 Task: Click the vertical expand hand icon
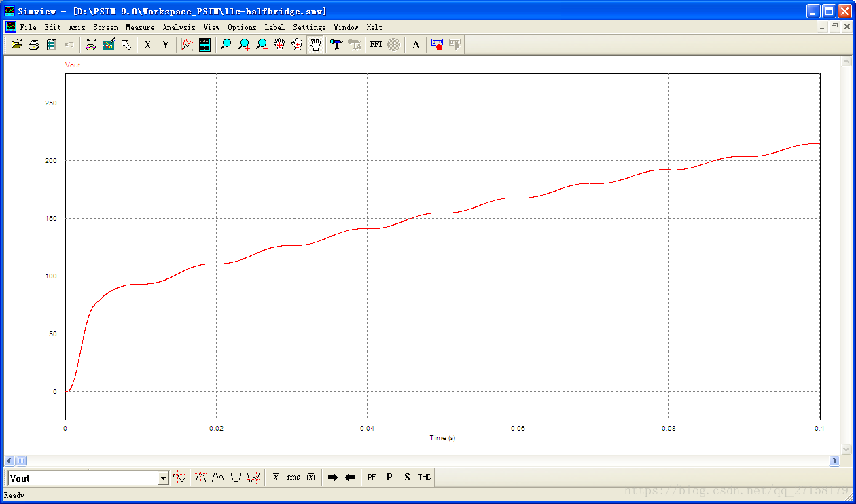[297, 45]
